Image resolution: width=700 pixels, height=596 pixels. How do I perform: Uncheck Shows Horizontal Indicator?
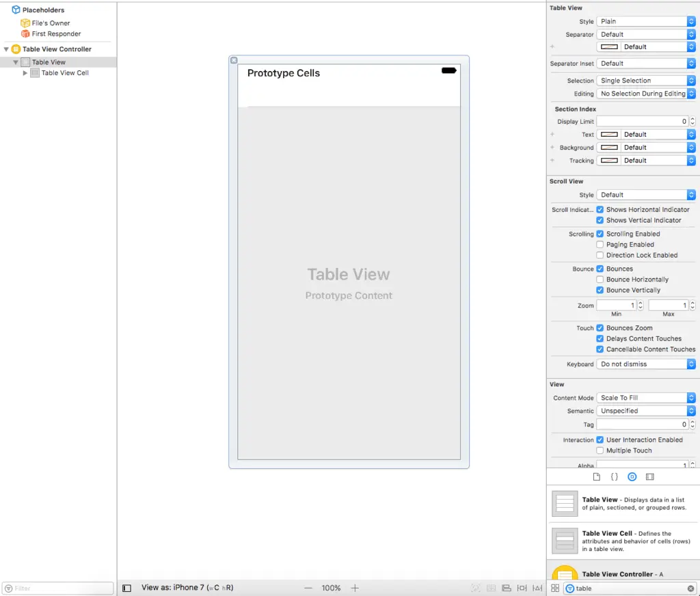(x=600, y=210)
